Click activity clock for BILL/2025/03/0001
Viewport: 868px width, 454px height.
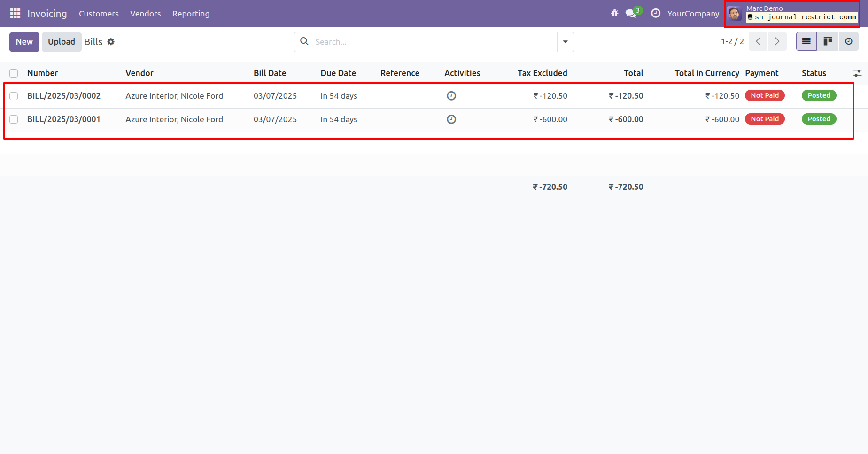tap(451, 119)
